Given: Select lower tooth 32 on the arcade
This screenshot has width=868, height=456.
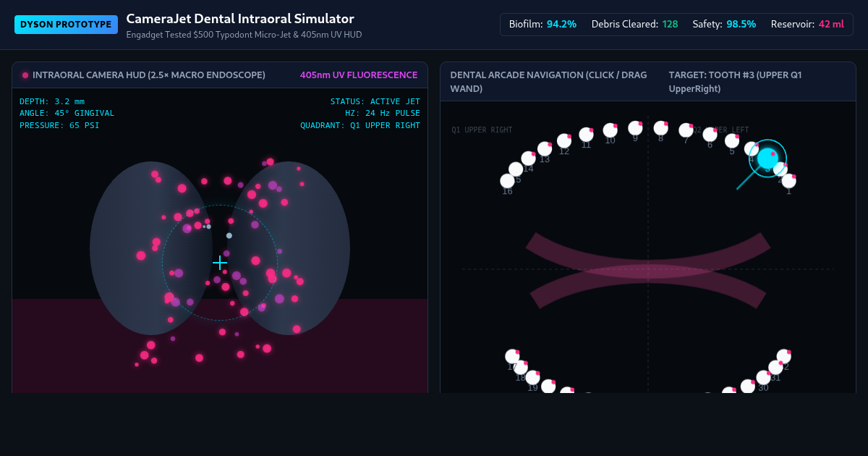Looking at the screenshot, I should (784, 356).
